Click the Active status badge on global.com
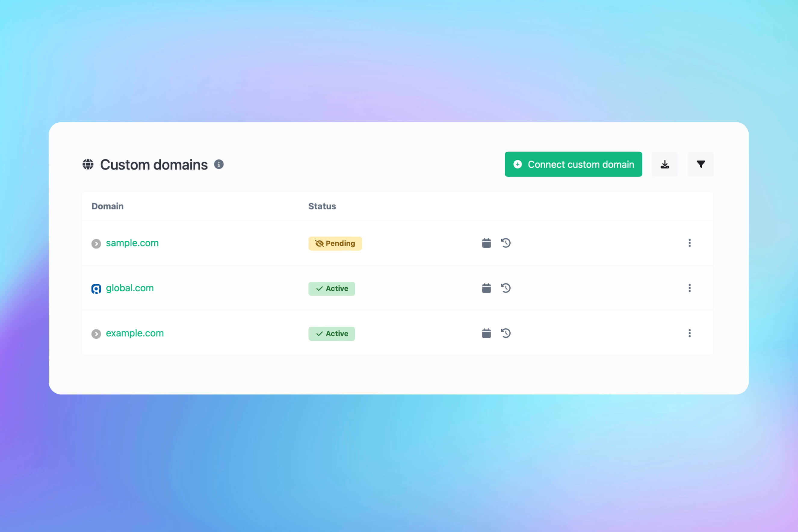798x532 pixels. (x=332, y=288)
